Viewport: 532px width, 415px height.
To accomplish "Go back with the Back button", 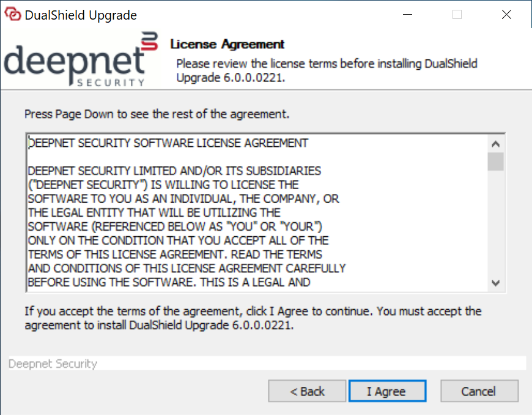I will point(307,391).
